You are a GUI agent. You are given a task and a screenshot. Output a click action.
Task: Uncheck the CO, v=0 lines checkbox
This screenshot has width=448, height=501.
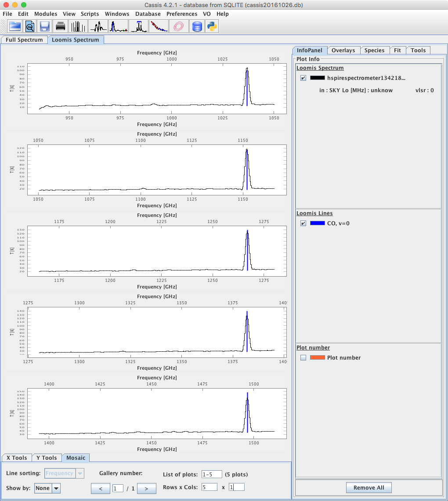[x=303, y=223]
